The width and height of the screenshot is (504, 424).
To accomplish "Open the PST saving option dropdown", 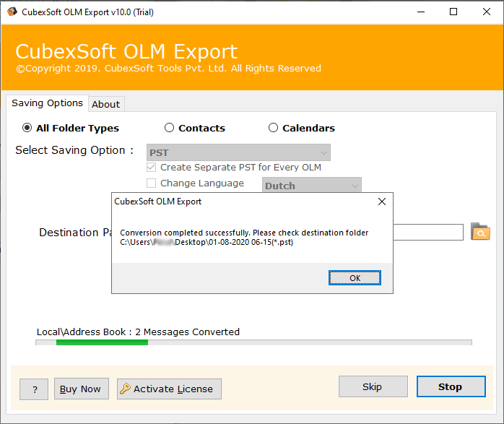I will (238, 152).
